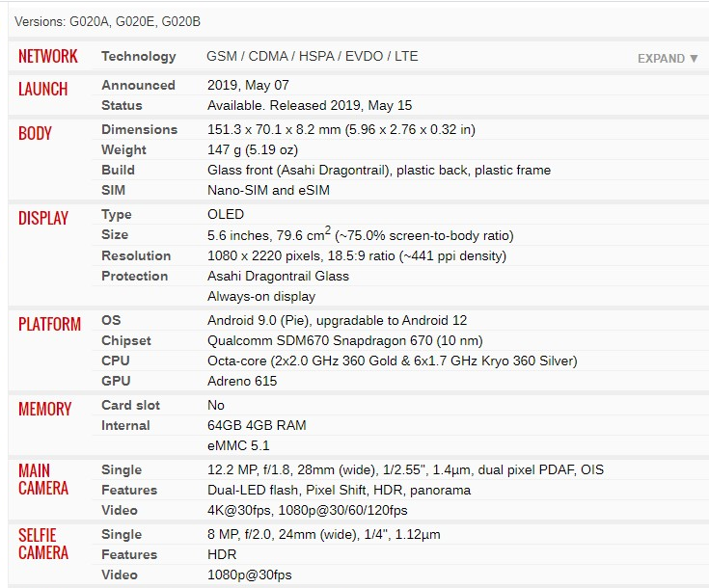
Task: Select the NETWORK section heading
Action: [48, 57]
